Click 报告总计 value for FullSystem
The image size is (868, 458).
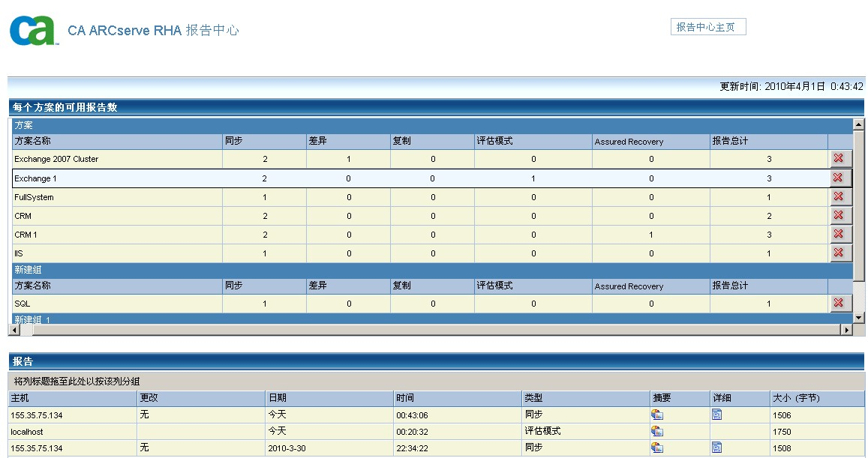coord(769,197)
